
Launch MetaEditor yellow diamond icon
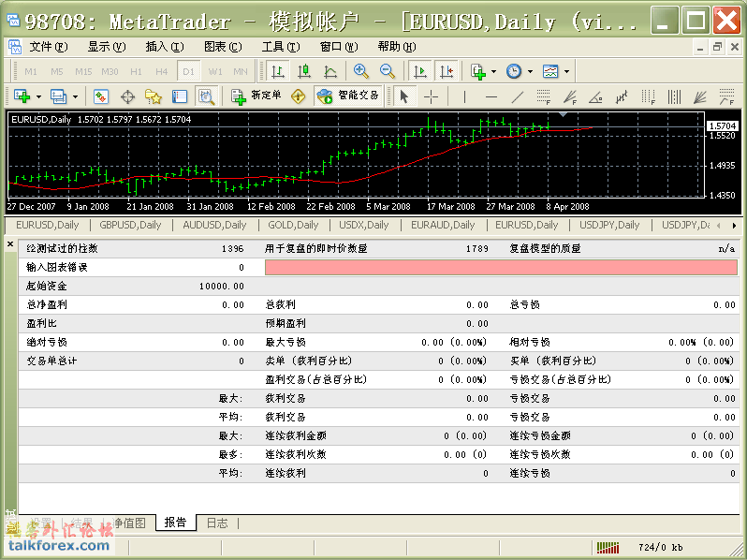point(299,96)
